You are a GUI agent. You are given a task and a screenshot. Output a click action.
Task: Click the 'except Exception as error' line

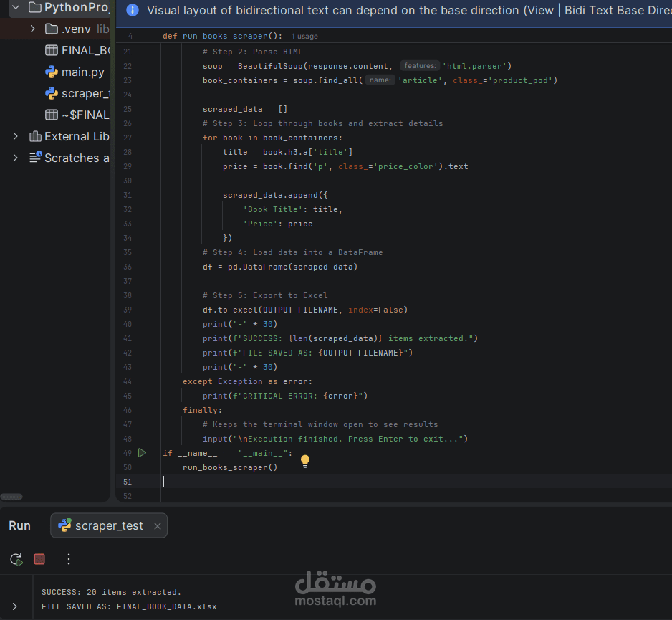(247, 381)
